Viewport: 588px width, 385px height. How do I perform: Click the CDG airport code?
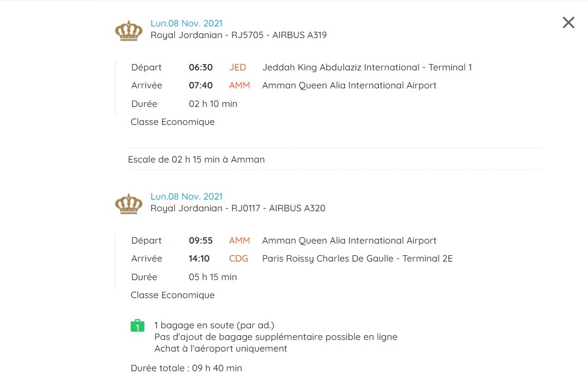(238, 258)
